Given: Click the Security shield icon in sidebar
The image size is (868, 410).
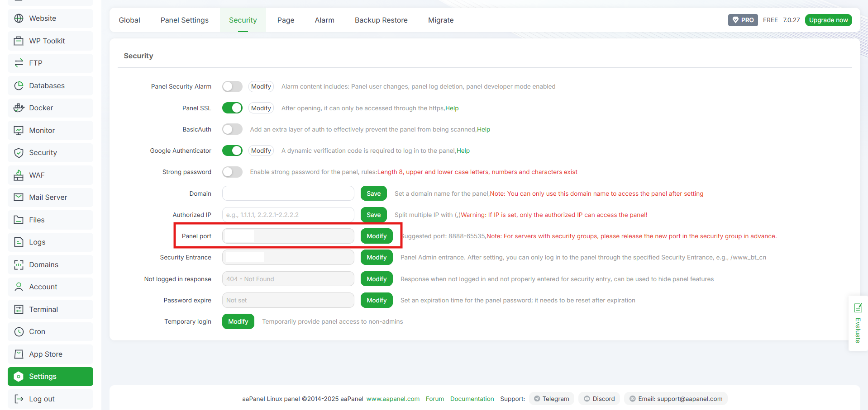Looking at the screenshot, I should click(x=19, y=153).
